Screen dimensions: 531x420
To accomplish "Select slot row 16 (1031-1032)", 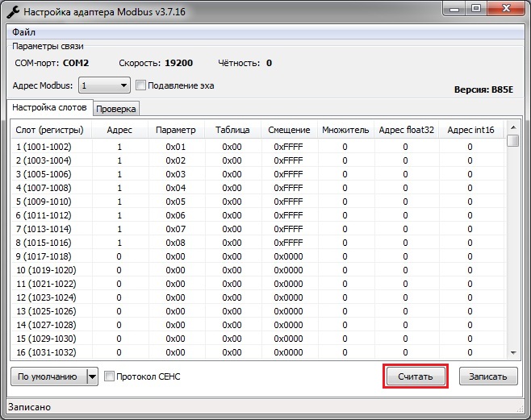I will pos(258,352).
